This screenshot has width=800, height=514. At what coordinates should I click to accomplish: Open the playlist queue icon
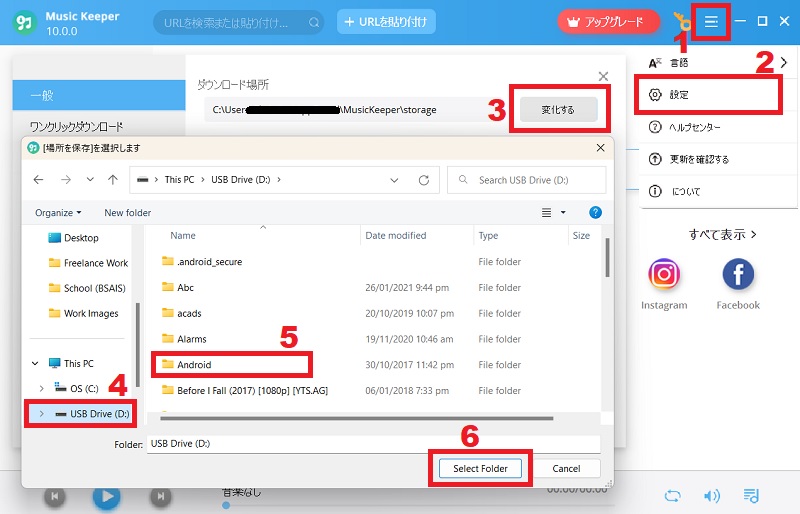click(751, 496)
